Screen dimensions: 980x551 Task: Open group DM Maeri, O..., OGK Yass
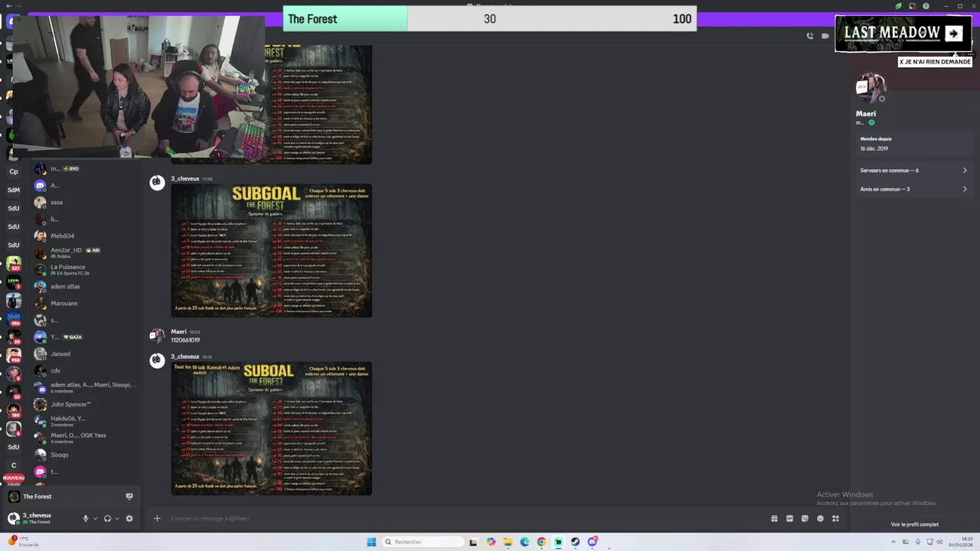click(x=84, y=438)
